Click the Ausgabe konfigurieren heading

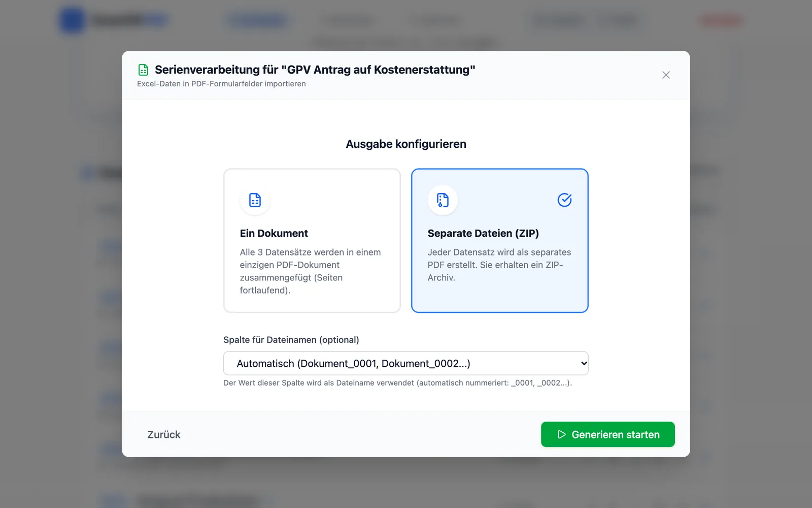(x=406, y=144)
